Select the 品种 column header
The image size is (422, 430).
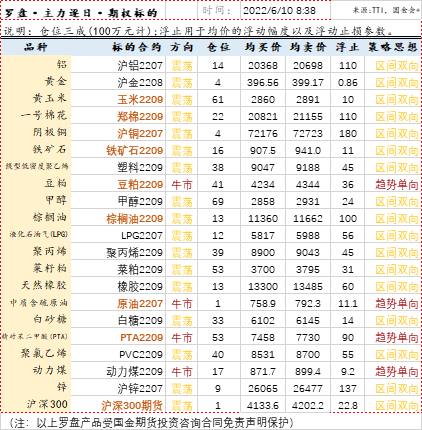pos(36,47)
